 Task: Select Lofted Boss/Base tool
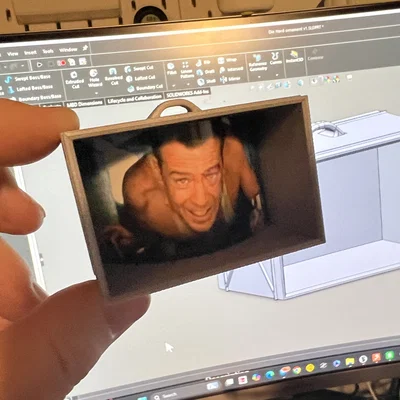click(30, 89)
